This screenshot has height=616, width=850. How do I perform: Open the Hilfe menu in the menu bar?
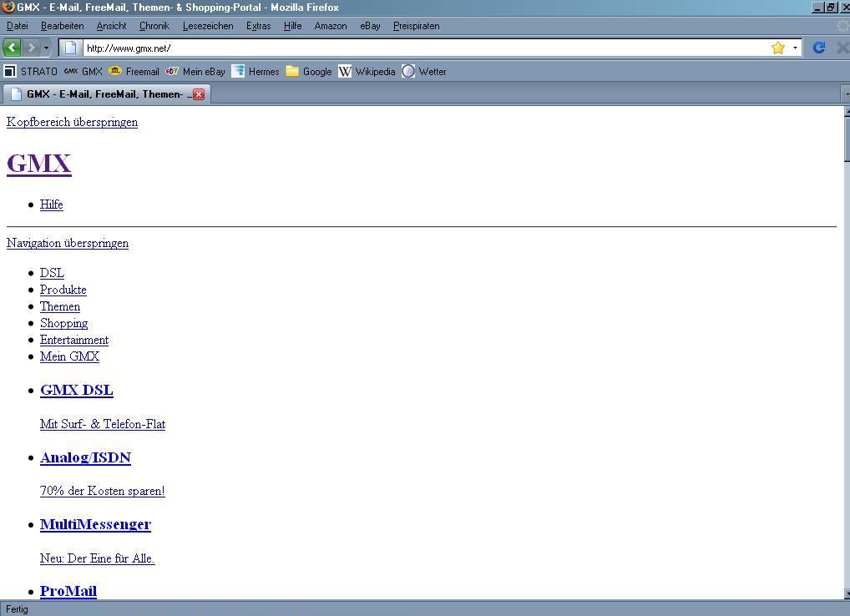pos(293,26)
